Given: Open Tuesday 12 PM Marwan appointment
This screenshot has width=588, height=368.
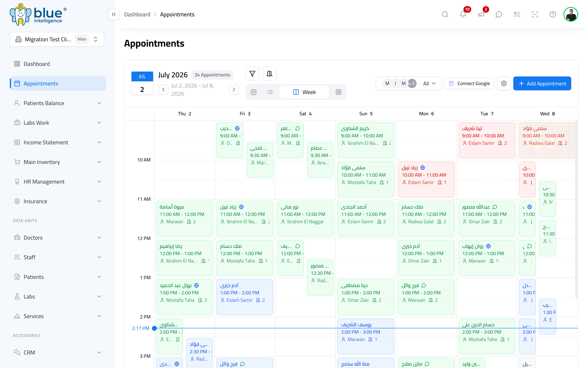Looking at the screenshot, I should [487, 258].
